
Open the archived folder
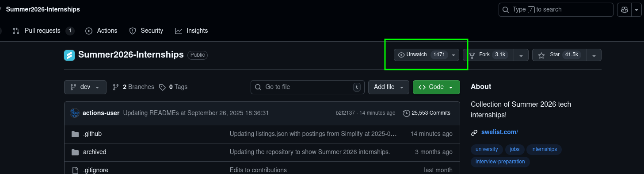tap(95, 152)
